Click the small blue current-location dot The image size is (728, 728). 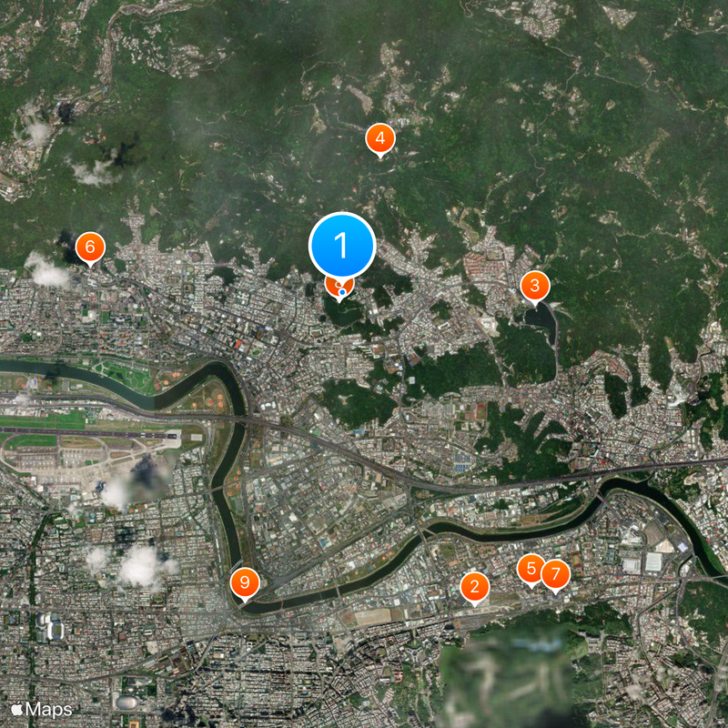point(342,292)
